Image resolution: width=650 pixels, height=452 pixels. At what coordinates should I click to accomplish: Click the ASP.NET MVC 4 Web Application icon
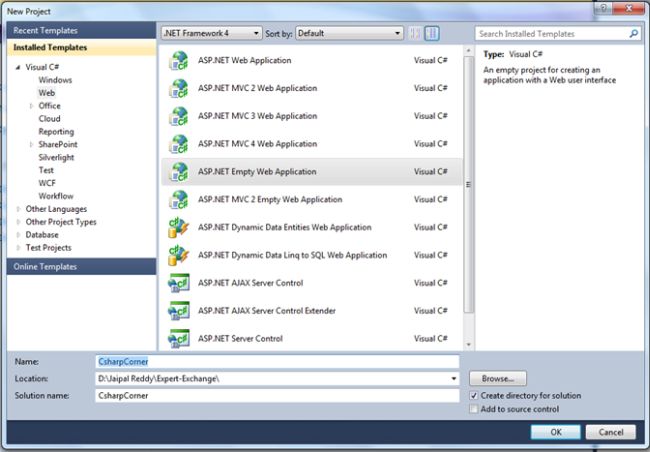[x=179, y=144]
